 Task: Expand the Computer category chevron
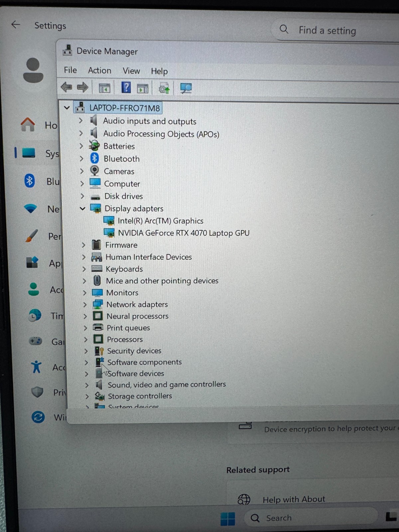82,183
